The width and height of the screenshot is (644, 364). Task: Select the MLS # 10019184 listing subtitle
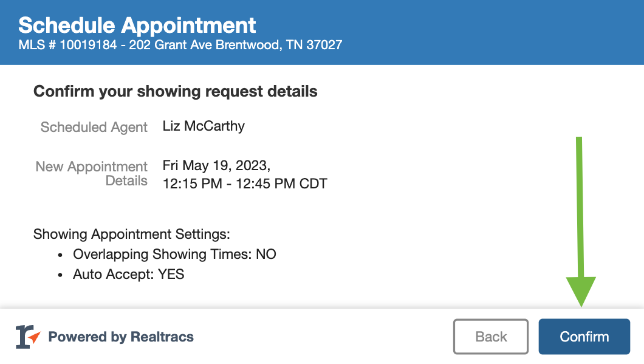[180, 45]
